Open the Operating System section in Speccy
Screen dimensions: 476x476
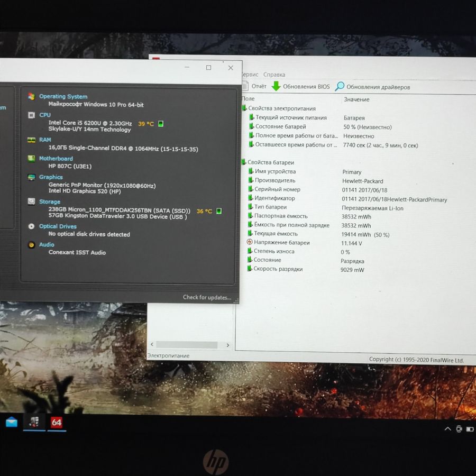[x=63, y=97]
